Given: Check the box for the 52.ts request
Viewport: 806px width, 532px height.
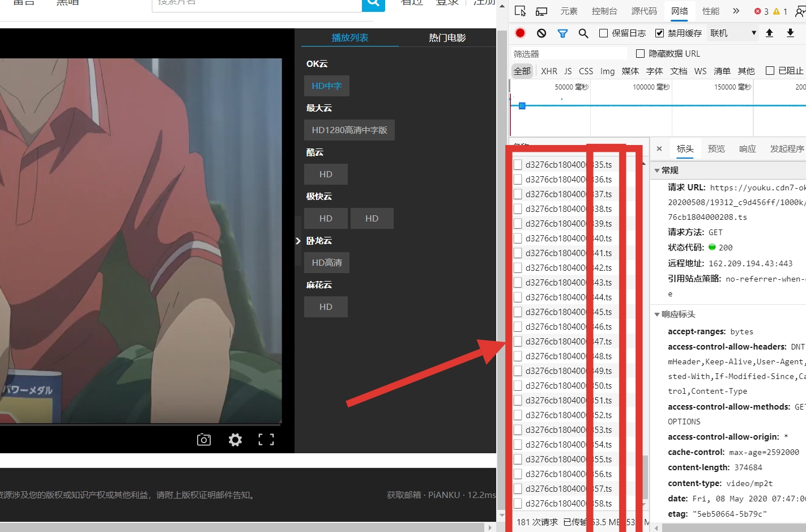Looking at the screenshot, I should [518, 415].
